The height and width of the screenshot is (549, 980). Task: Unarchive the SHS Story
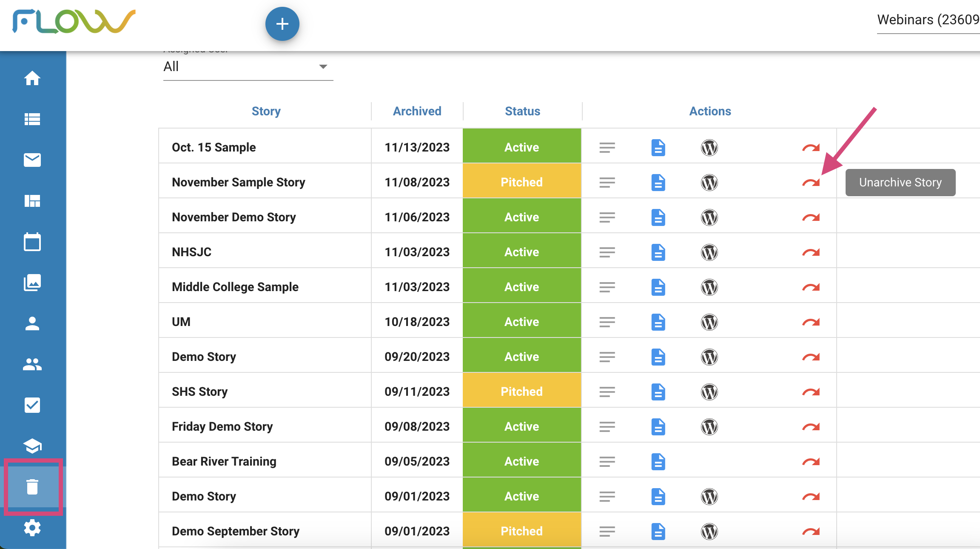(x=811, y=392)
